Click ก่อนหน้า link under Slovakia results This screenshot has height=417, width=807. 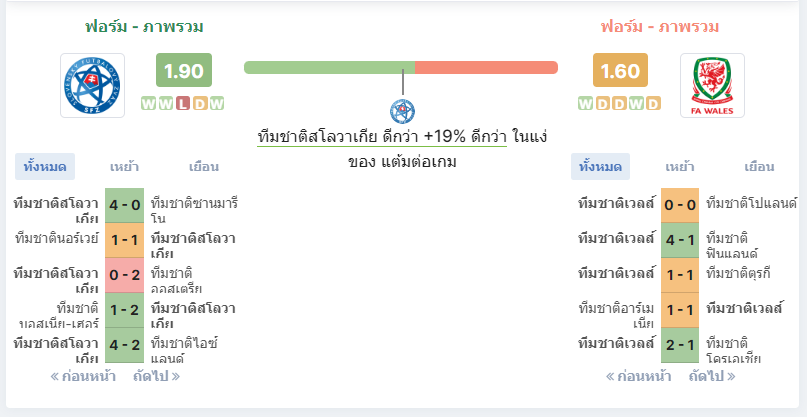click(x=83, y=376)
